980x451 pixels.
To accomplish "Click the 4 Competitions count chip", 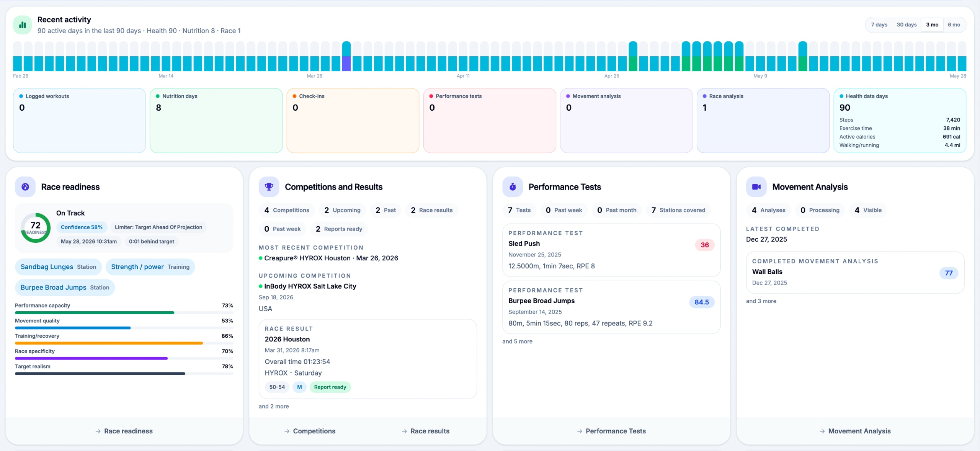I will coord(287,210).
